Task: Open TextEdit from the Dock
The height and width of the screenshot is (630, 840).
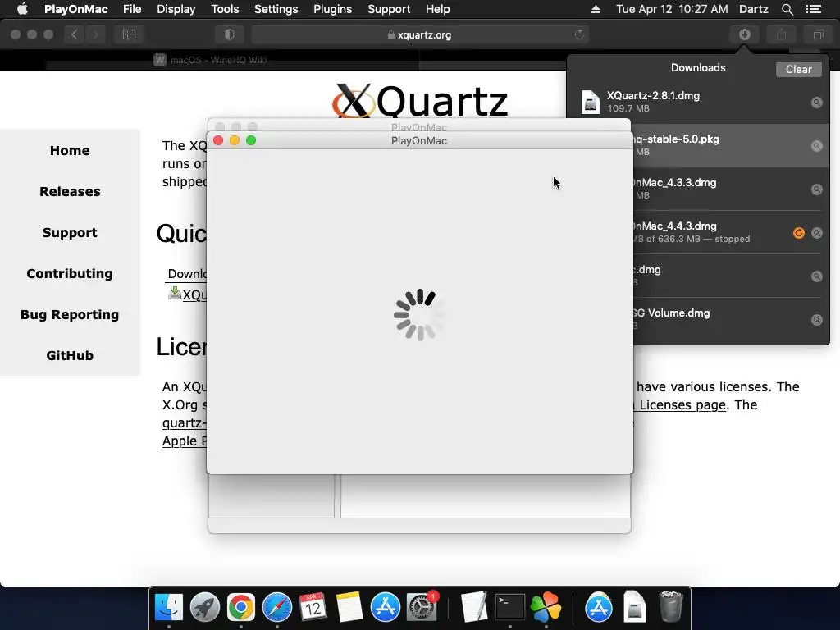Action: click(x=473, y=608)
